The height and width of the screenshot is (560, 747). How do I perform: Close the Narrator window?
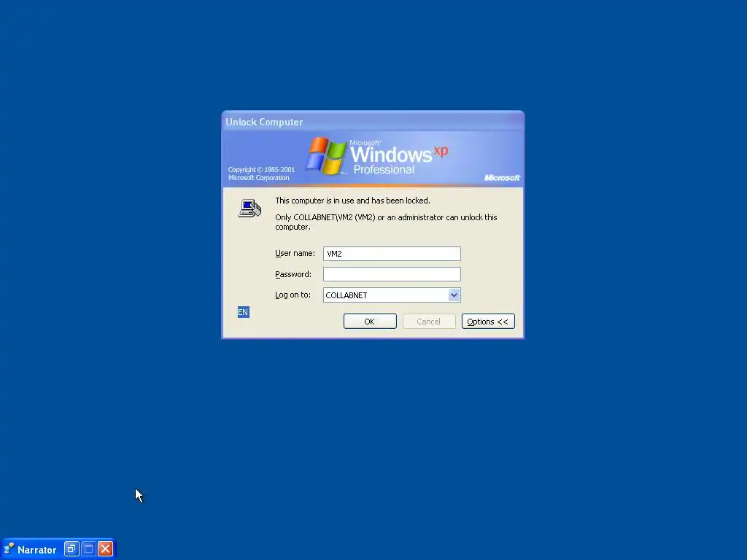point(105,549)
